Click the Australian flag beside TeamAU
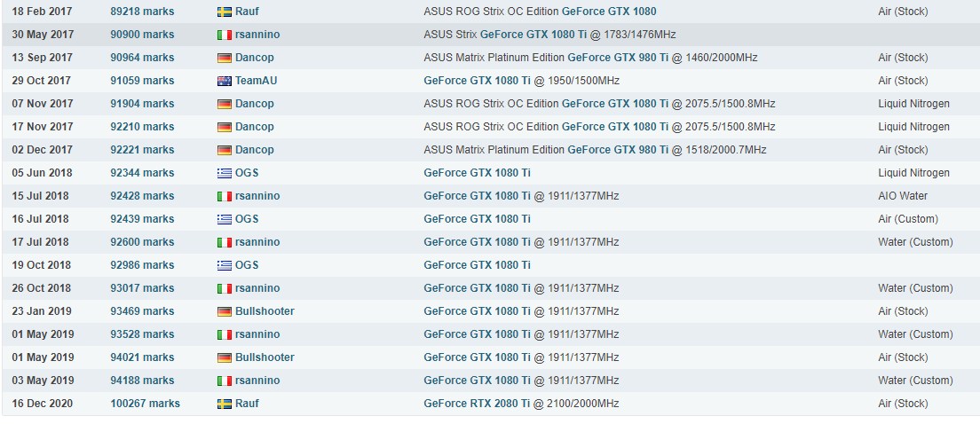 coord(225,81)
